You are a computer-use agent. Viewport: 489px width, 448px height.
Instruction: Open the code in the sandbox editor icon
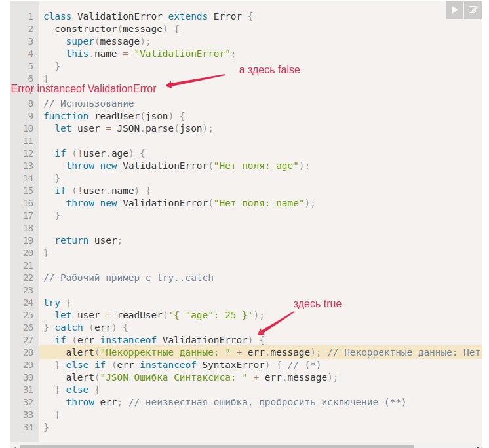point(473,10)
